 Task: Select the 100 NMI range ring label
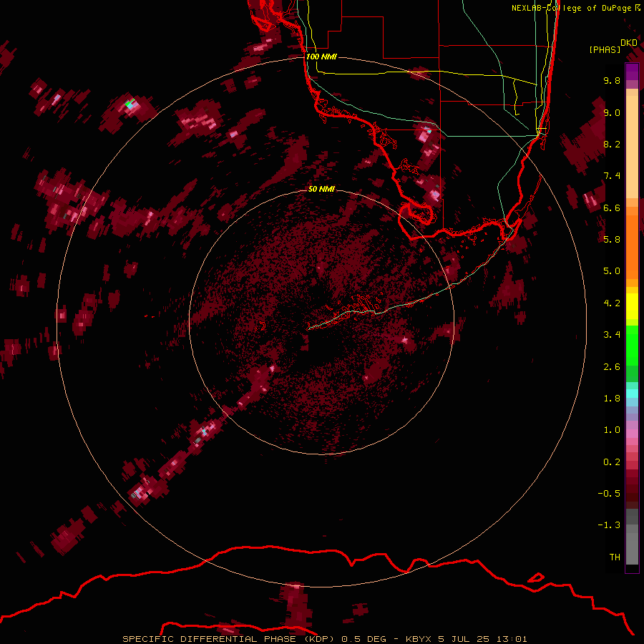click(x=321, y=57)
